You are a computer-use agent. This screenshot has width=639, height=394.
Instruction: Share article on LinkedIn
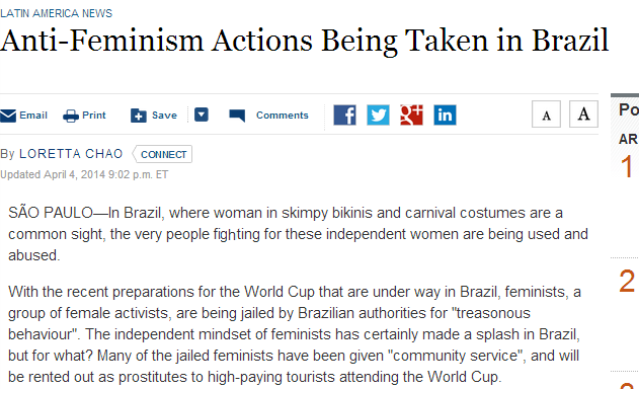(x=445, y=115)
